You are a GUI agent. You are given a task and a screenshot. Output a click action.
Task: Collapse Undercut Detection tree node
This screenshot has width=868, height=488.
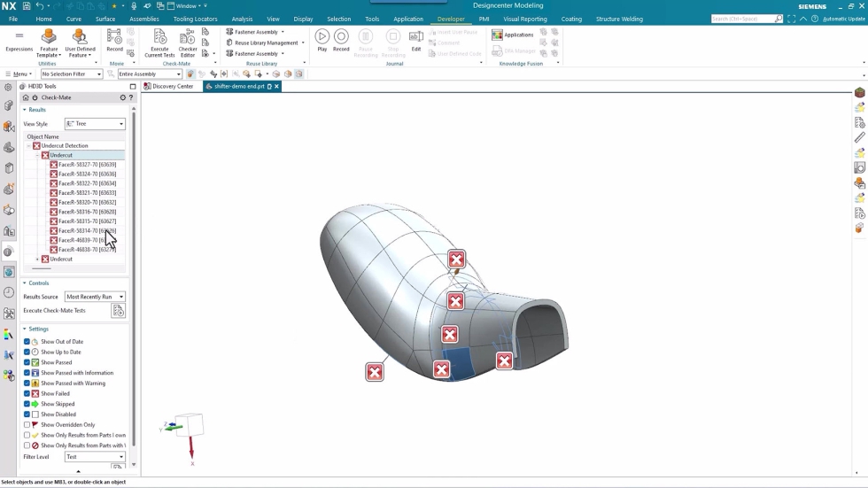point(28,146)
